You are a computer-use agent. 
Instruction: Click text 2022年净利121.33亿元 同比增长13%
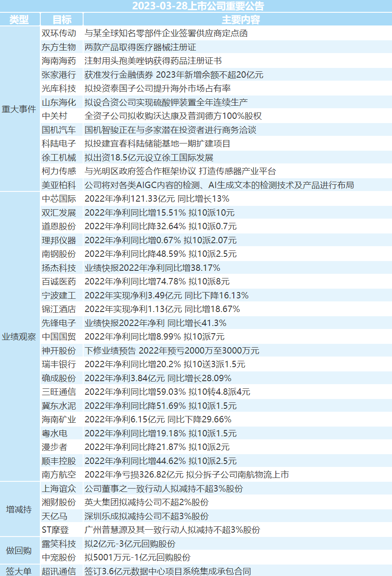157,199
